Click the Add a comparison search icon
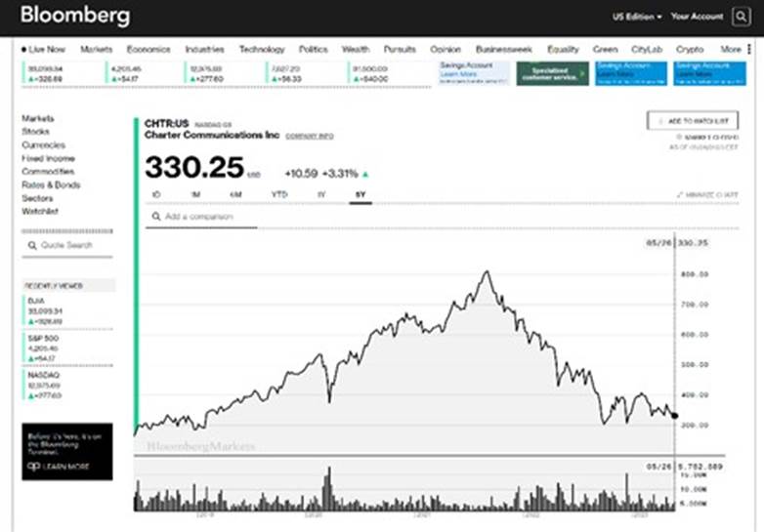 tap(155, 216)
